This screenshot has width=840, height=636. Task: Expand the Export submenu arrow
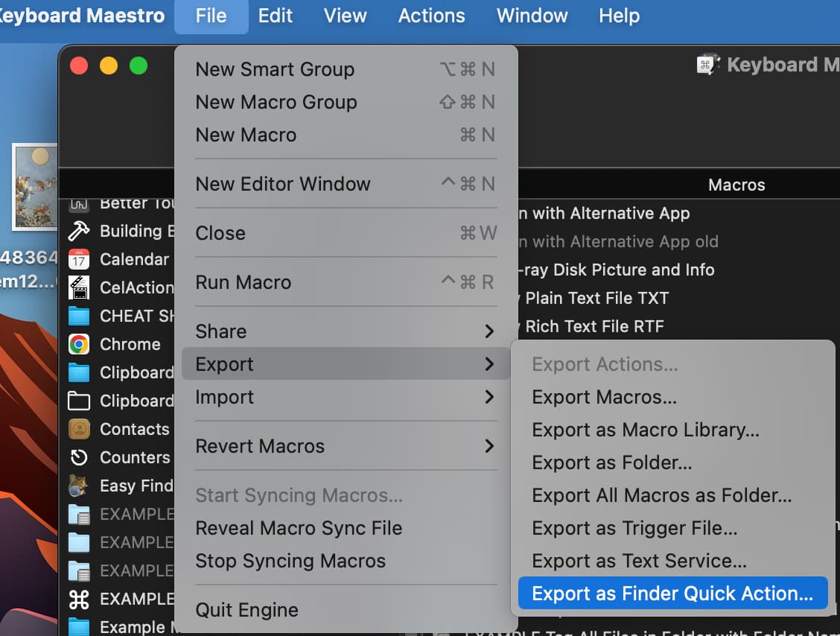[x=489, y=364]
